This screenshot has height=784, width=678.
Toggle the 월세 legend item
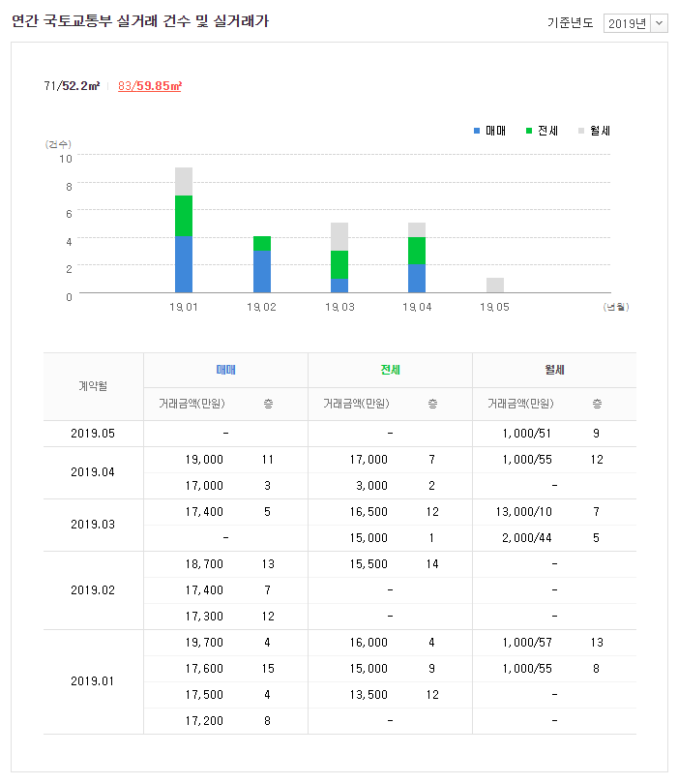click(x=594, y=131)
